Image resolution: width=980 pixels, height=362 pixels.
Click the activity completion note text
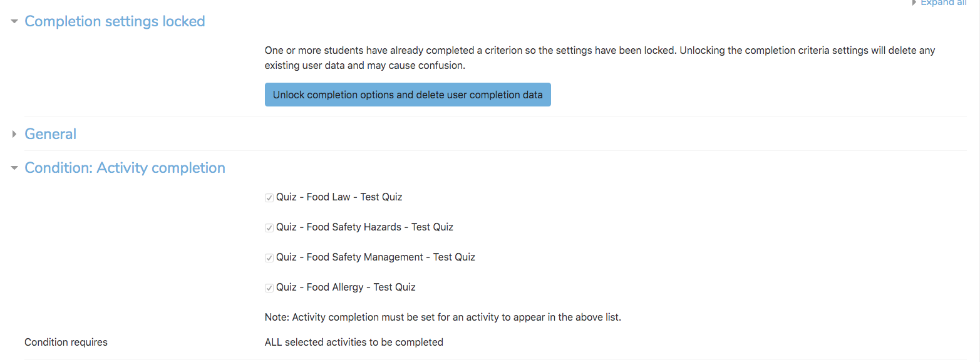click(x=443, y=318)
